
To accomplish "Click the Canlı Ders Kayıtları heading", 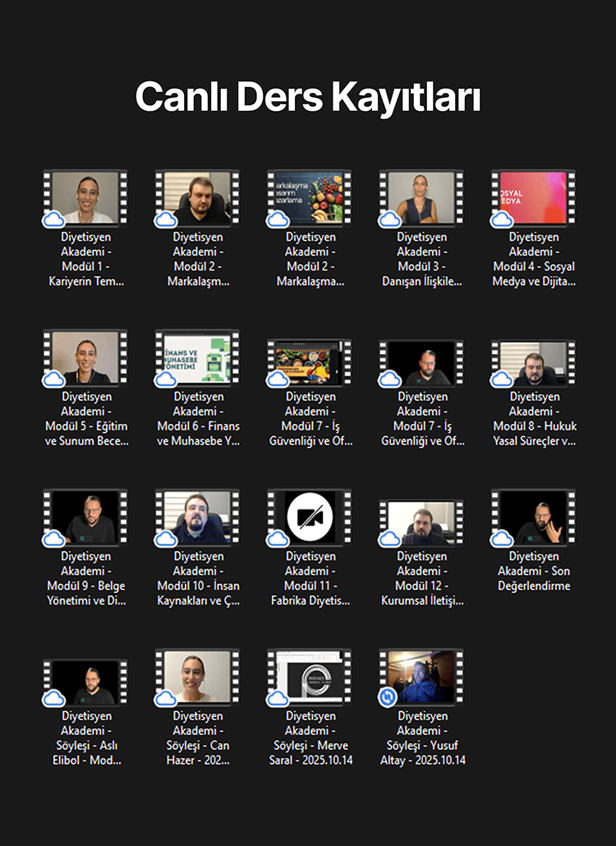I will 308,97.
